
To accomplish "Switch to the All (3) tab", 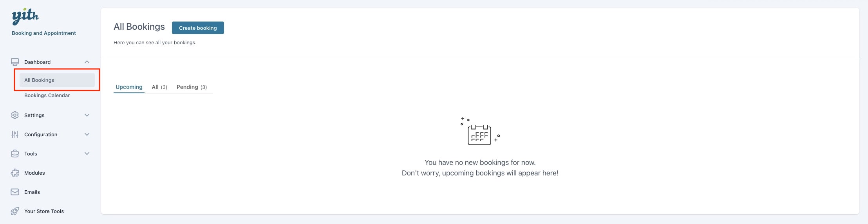I will click(159, 87).
